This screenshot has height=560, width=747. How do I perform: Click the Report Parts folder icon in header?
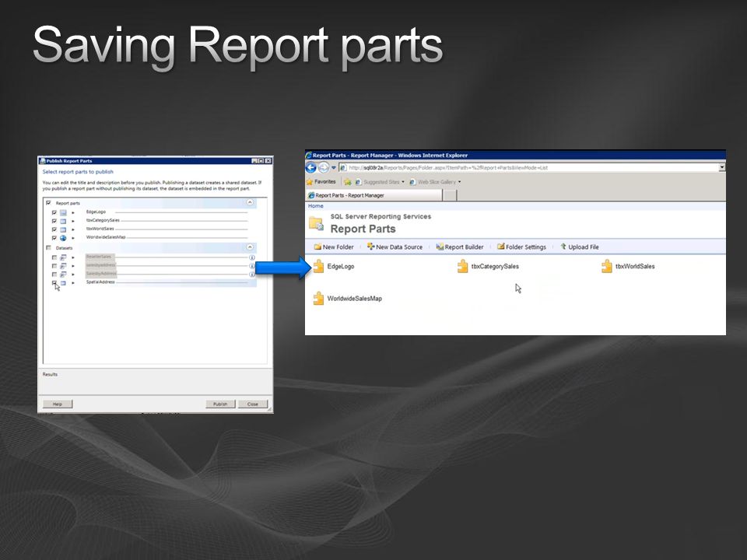[x=316, y=223]
